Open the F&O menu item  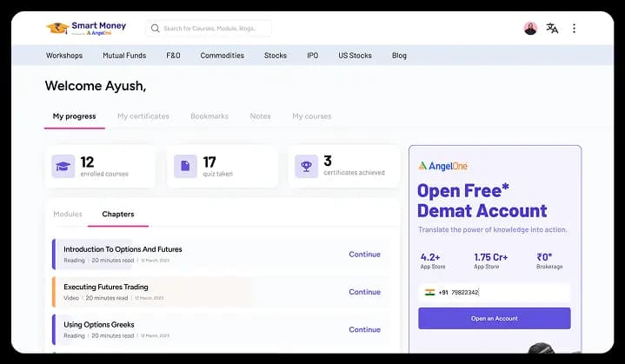(173, 56)
